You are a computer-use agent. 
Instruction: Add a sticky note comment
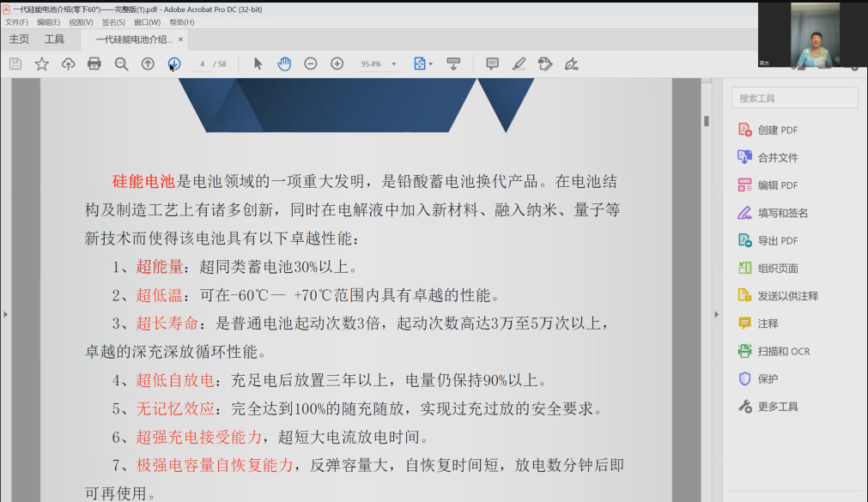click(x=492, y=64)
